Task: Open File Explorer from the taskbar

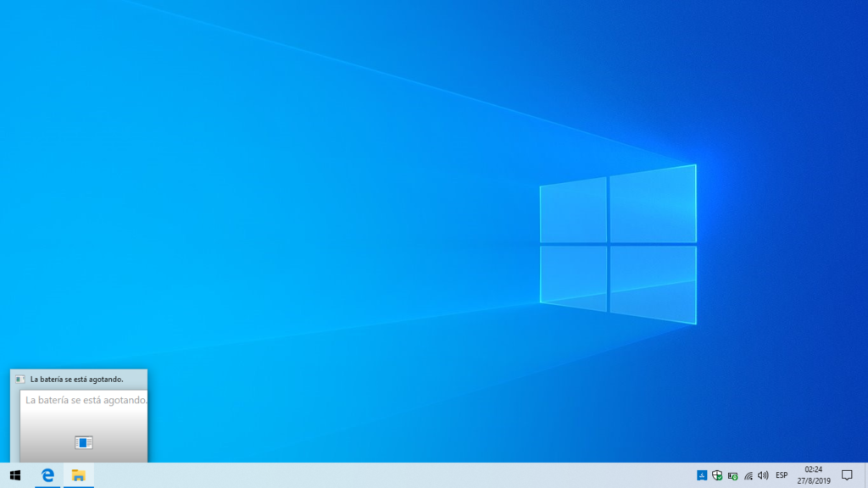Action: [x=77, y=476]
